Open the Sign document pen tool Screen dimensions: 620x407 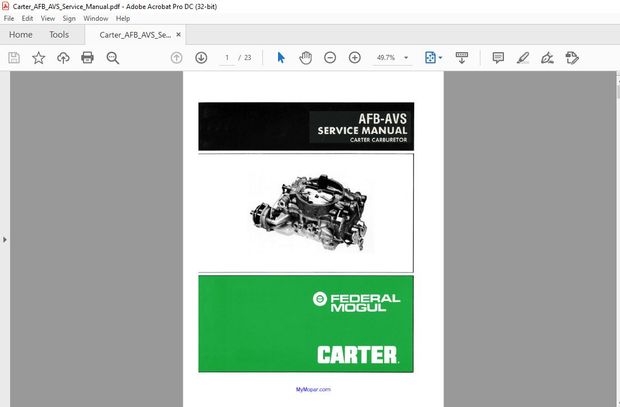click(x=547, y=58)
